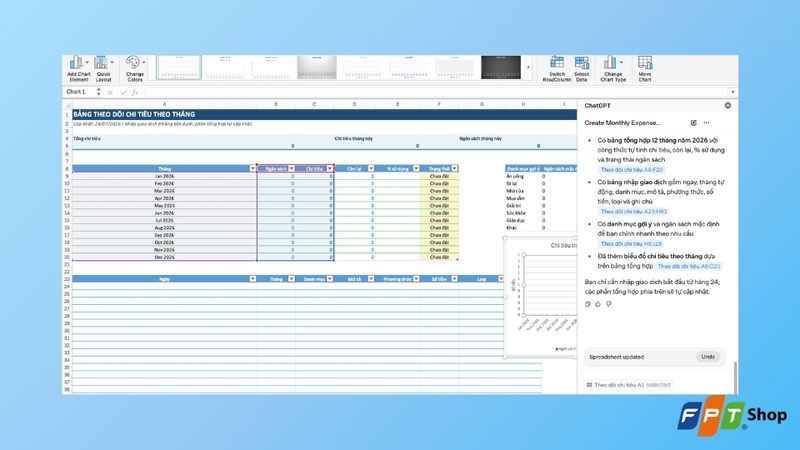Click into the formula bar field
800x450 pixels.
tap(436, 92)
